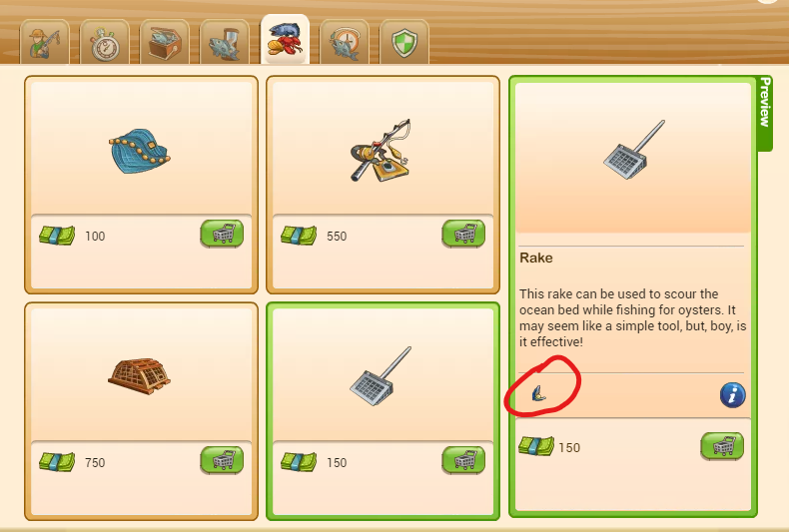
Task: Buy the fishing rod for 550
Action: [463, 234]
